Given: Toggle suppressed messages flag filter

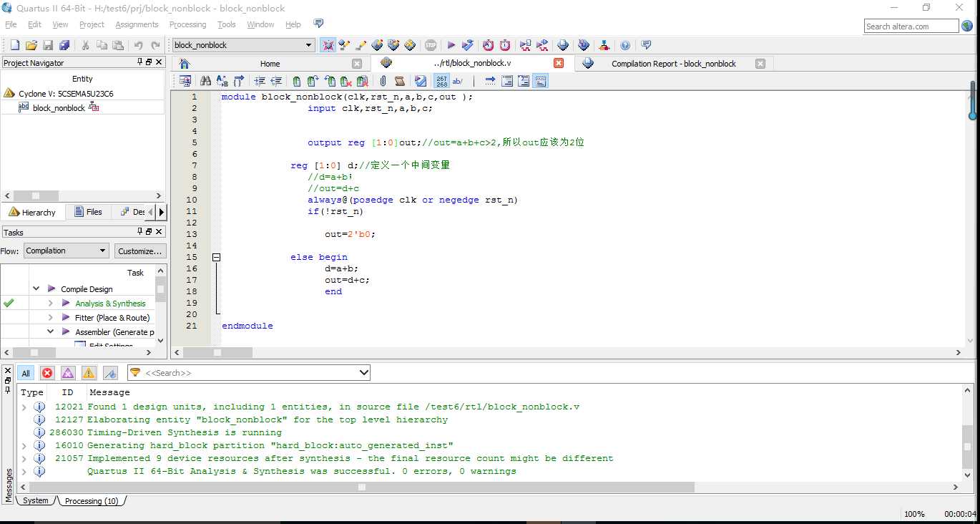Looking at the screenshot, I should click(x=110, y=373).
